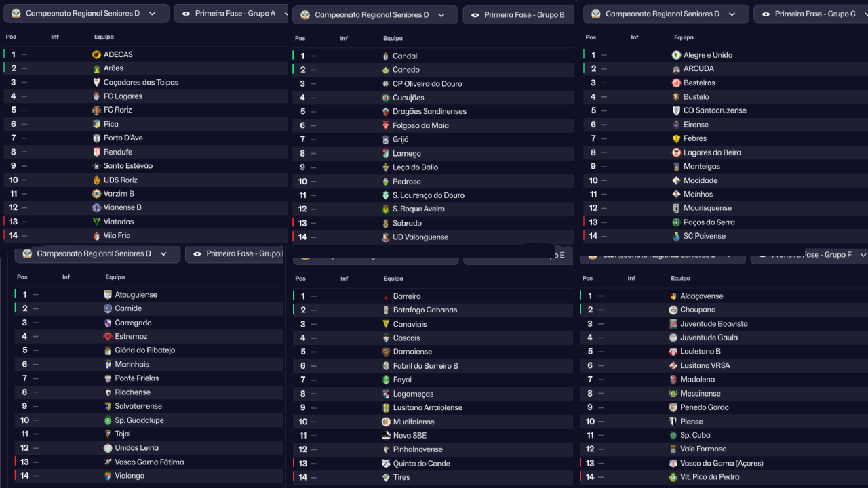
Task: Click the Barreiro team crest icon
Action: coord(386,296)
